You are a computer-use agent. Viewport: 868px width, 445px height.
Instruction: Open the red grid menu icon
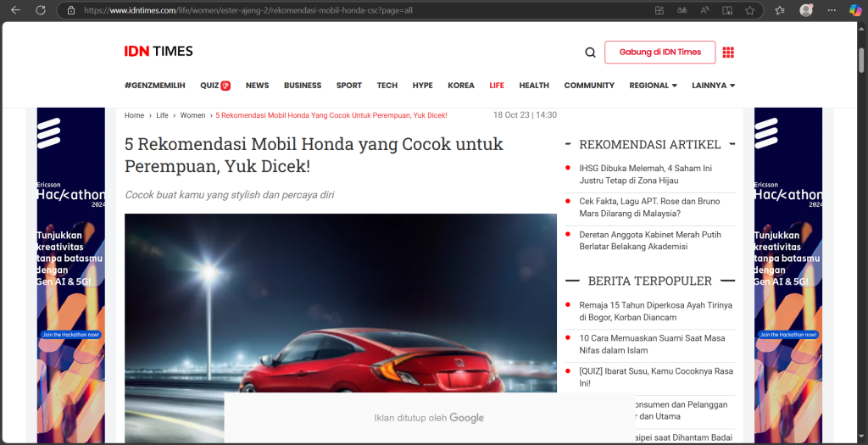(x=728, y=52)
